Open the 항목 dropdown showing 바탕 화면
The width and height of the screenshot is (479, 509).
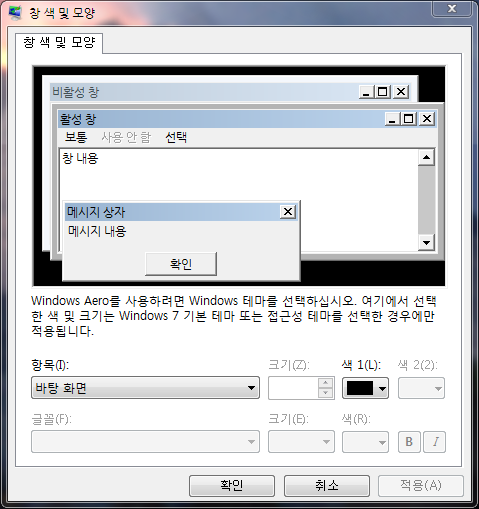pyautogui.click(x=145, y=388)
